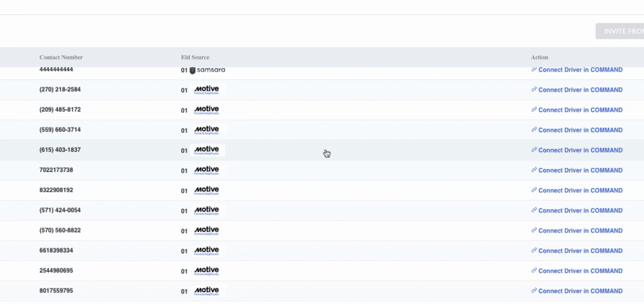The image size is (644, 304).
Task: Select contact number (270) 218-2584
Action: click(x=60, y=90)
